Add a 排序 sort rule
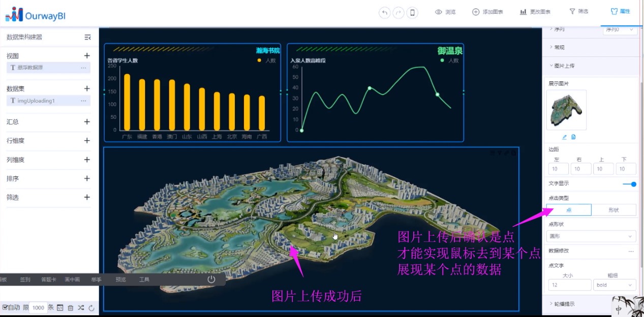Image resolution: width=644 pixels, height=317 pixels. coord(87,178)
